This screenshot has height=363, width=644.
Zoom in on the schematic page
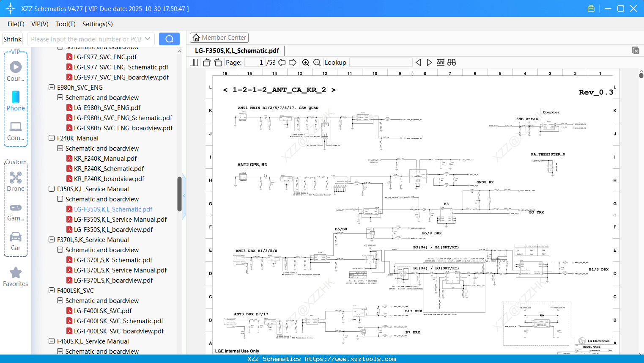(x=306, y=62)
